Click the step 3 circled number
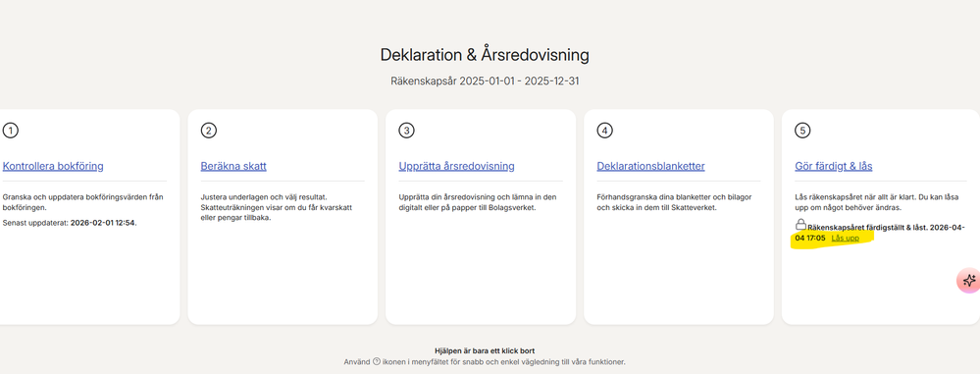The image size is (980, 374). coord(406,131)
